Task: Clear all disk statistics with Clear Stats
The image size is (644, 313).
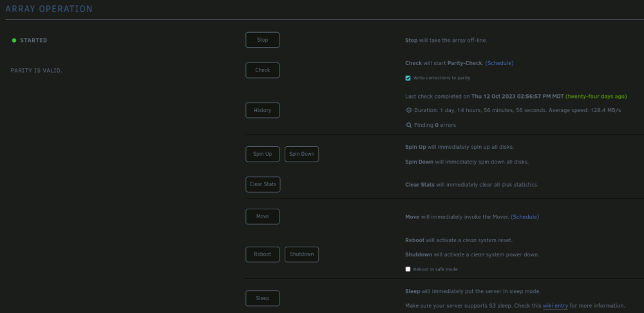Action: [x=263, y=184]
